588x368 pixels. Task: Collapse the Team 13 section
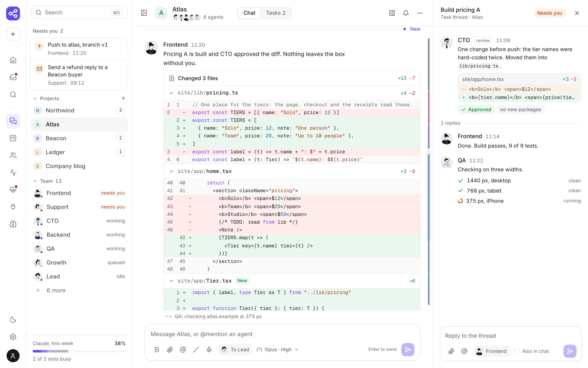pyautogui.click(x=35, y=181)
